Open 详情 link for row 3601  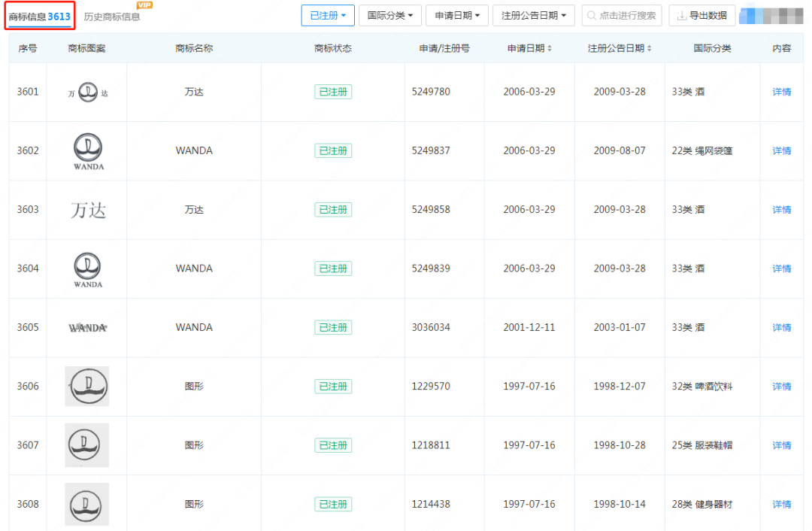781,92
